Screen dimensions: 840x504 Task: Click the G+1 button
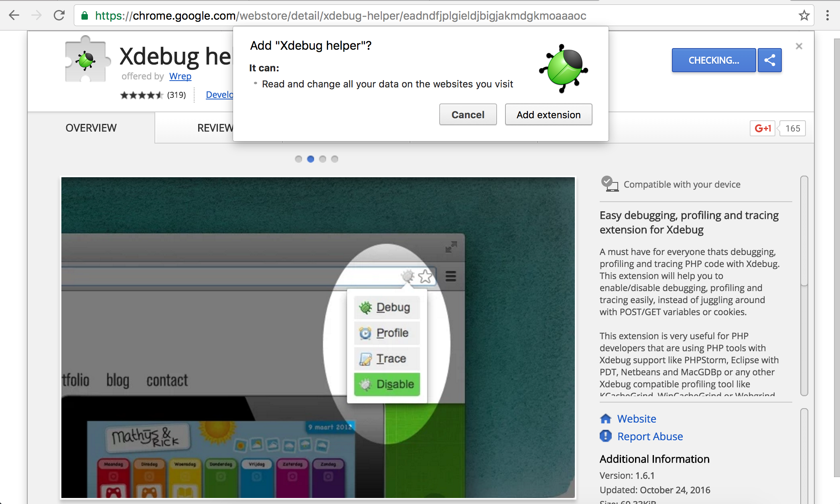pyautogui.click(x=762, y=128)
